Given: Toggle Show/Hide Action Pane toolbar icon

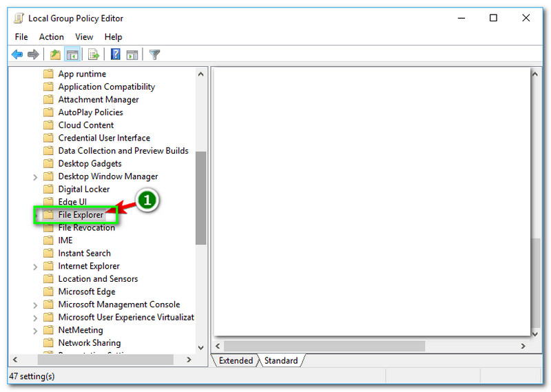Looking at the screenshot, I should 132,54.
